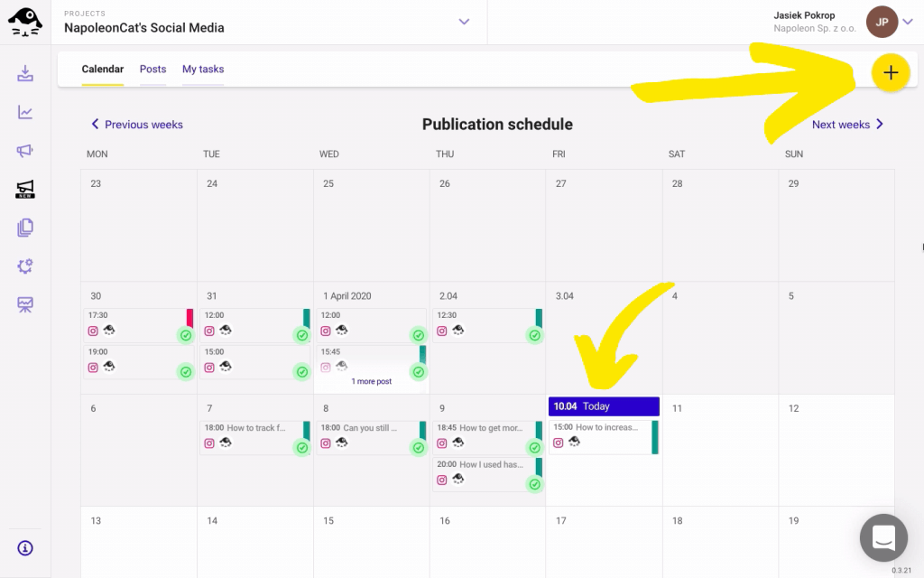The width and height of the screenshot is (924, 578).
Task: Click green checkmark on "How I used has..." post
Action: click(x=534, y=484)
